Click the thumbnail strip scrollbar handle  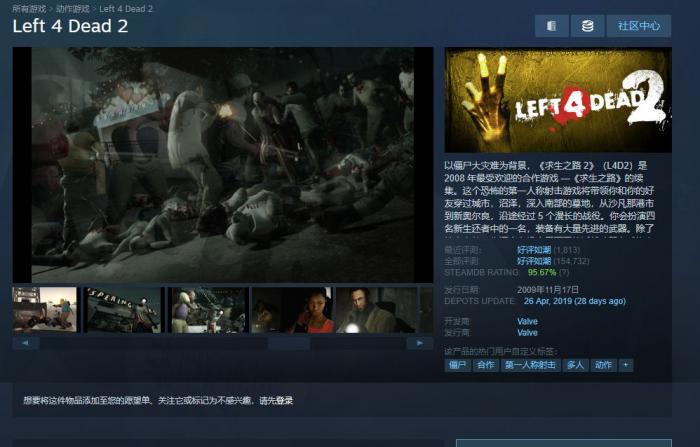pyautogui.click(x=289, y=343)
